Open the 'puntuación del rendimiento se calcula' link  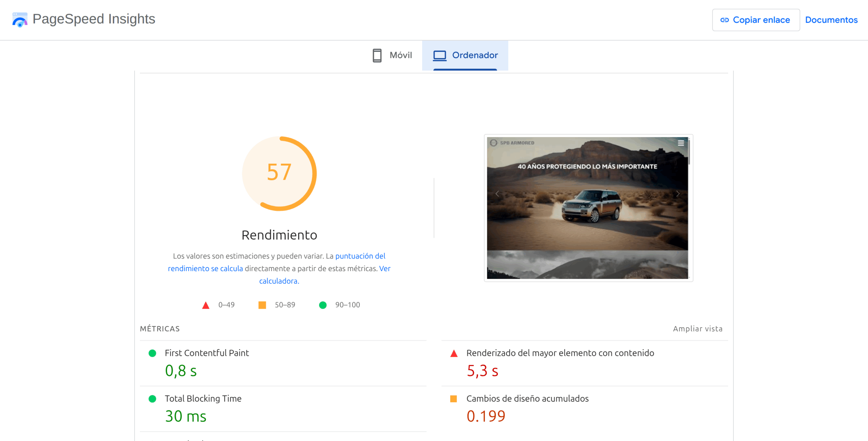click(276, 262)
